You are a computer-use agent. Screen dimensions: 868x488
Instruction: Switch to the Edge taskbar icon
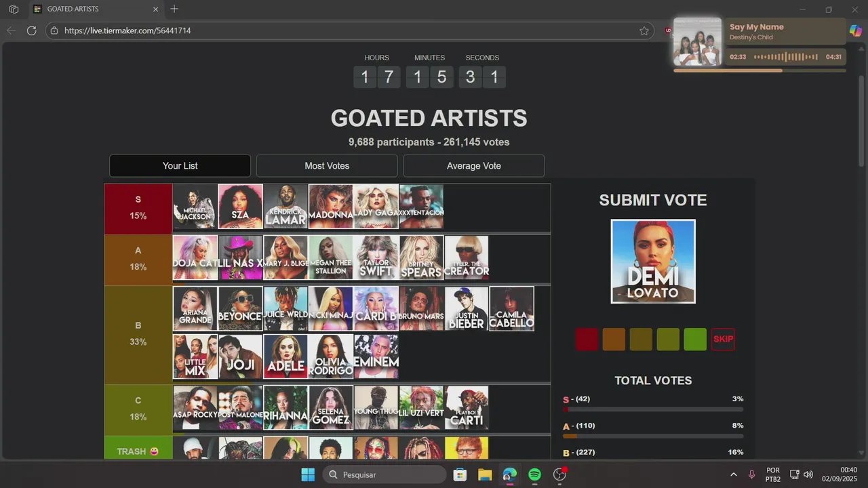tap(509, 474)
